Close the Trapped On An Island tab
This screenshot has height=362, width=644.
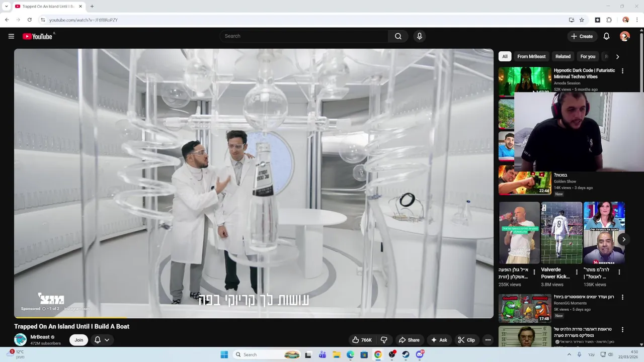[80, 7]
